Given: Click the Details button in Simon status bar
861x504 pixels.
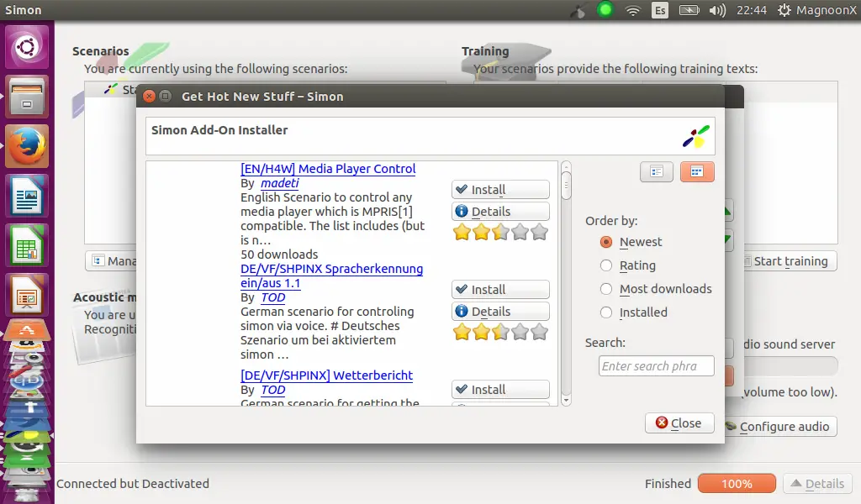Looking at the screenshot, I should (817, 484).
